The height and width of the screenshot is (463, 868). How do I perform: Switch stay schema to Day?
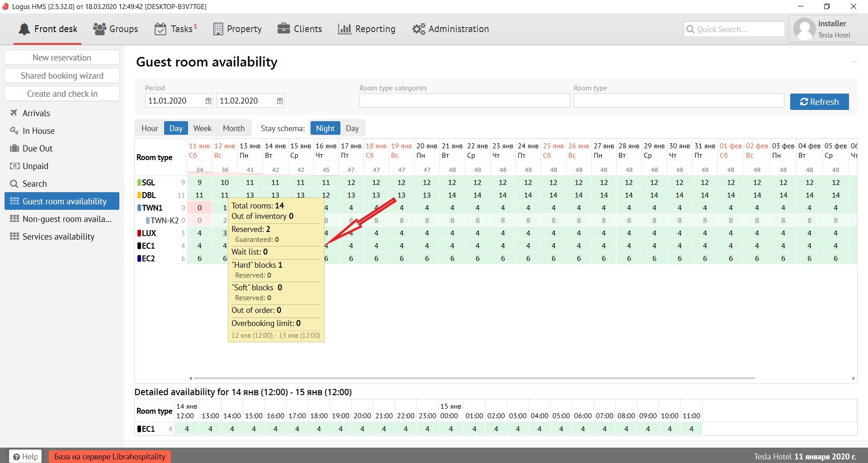click(x=352, y=128)
